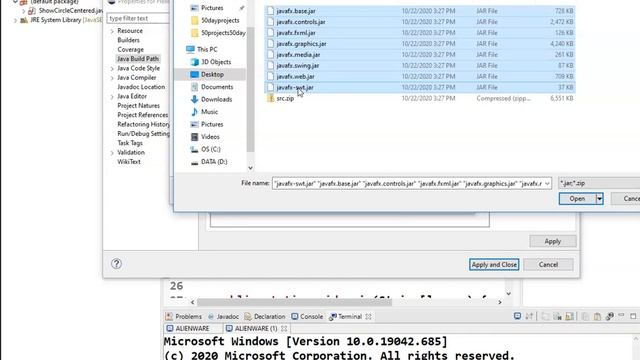Open new terminal icon in Terminal toolbar
The height and width of the screenshot is (360, 640).
pos(517,316)
